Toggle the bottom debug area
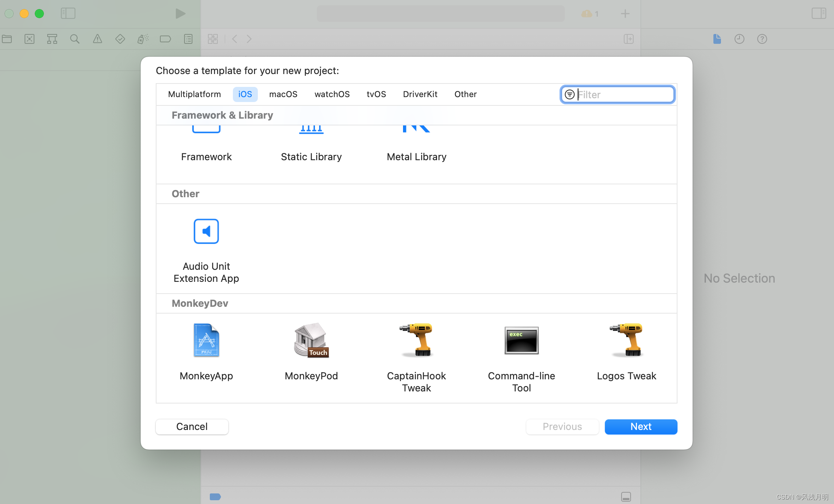The image size is (834, 504). [626, 496]
